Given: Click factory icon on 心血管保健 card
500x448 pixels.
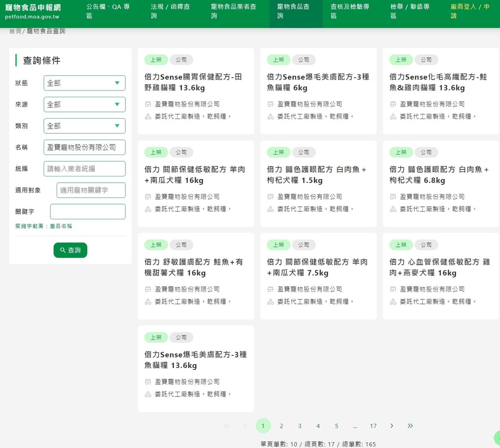Looking at the screenshot, I should [x=393, y=301].
